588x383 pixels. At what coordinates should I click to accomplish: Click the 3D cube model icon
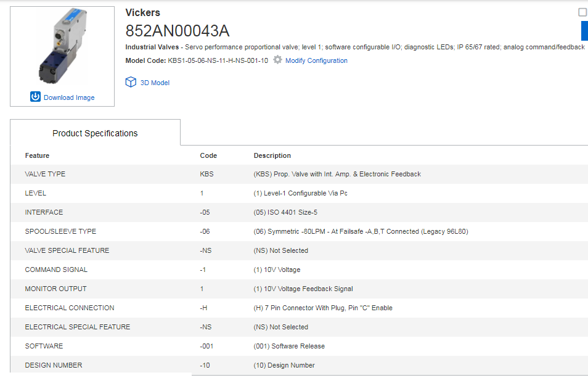point(131,82)
